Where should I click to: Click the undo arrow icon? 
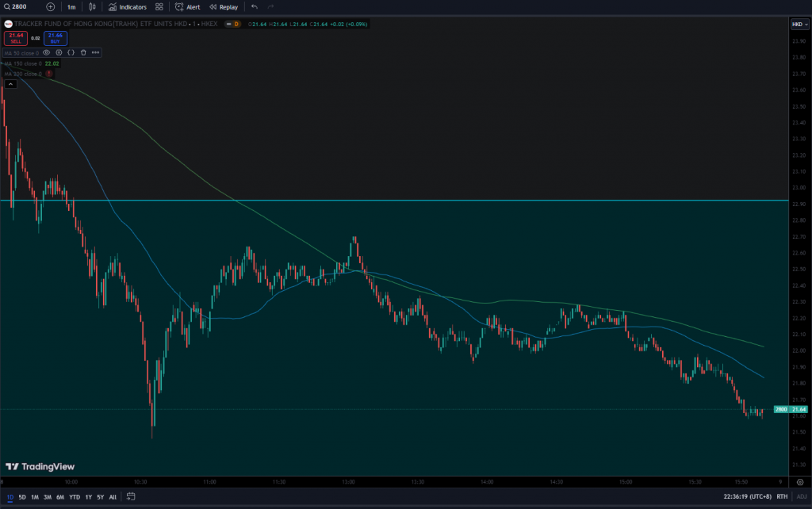click(x=254, y=6)
